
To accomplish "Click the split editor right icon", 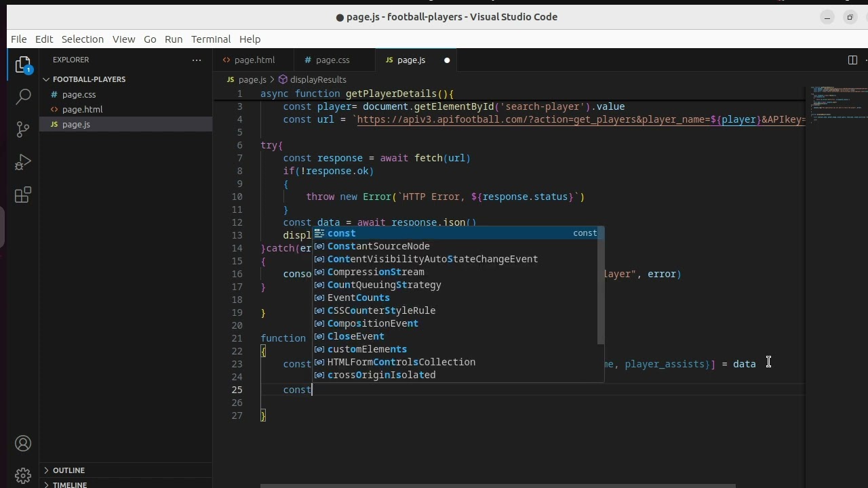I will (852, 60).
